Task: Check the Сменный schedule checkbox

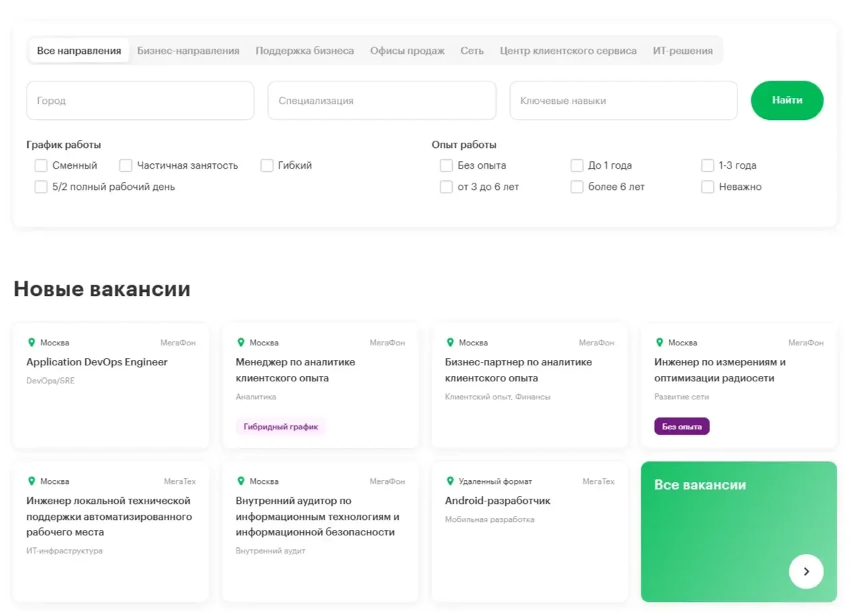Action: coord(41,165)
